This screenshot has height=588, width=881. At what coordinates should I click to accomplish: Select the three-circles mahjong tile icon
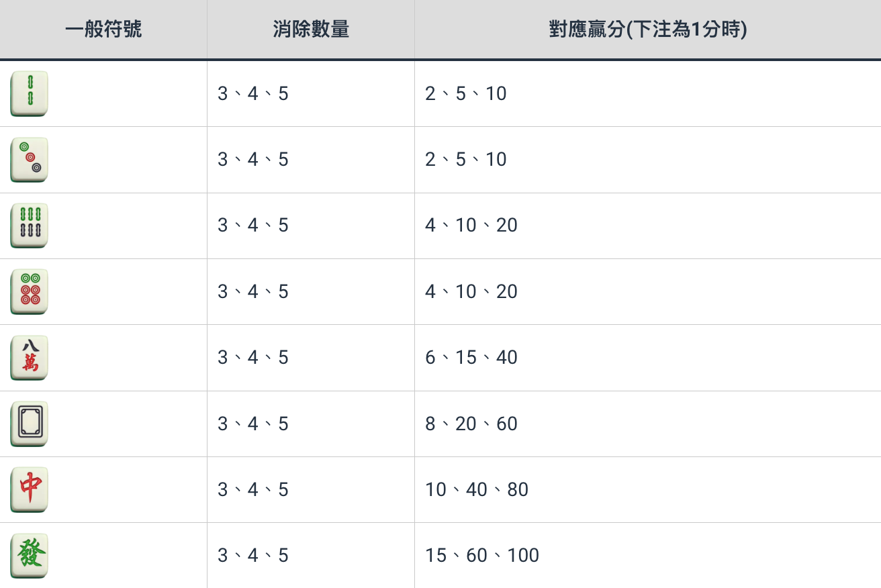click(x=30, y=159)
